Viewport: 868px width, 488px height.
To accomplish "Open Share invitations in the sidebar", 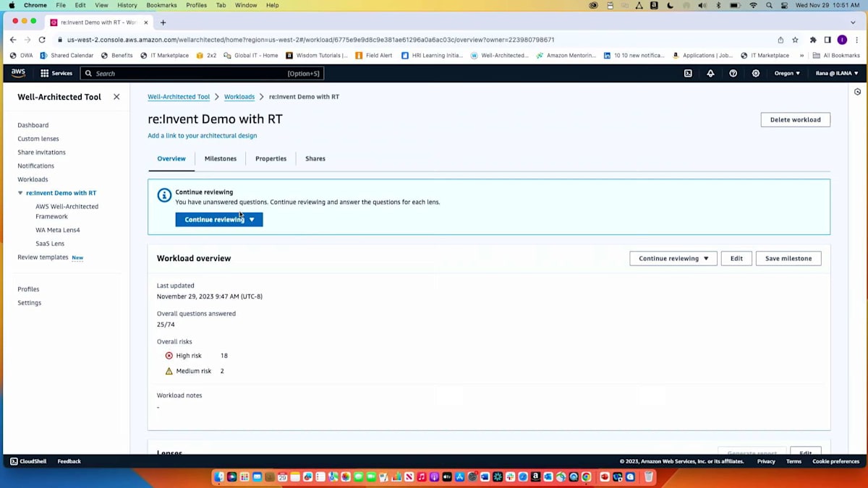I will click(41, 153).
